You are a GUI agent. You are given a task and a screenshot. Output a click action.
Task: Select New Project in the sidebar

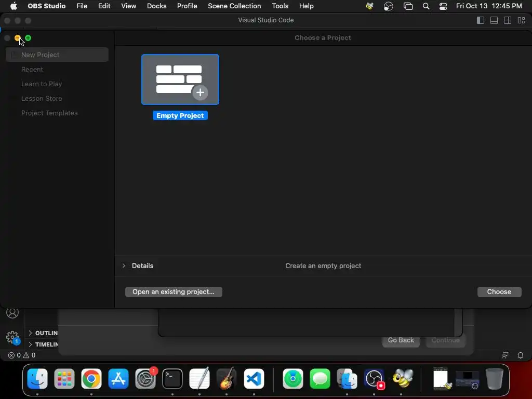pyautogui.click(x=57, y=55)
